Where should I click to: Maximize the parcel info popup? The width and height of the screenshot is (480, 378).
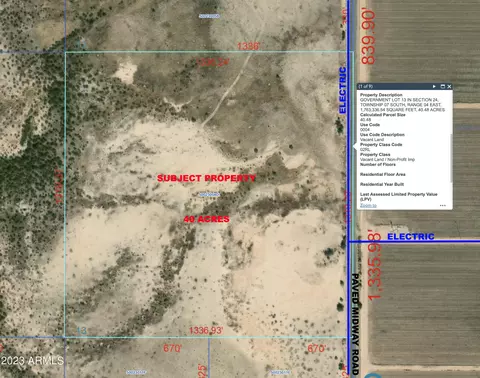pos(443,86)
